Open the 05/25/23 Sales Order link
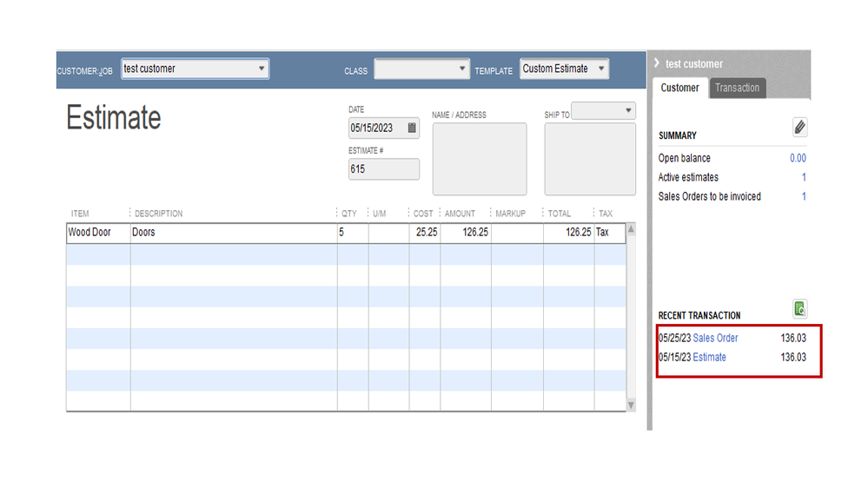The image size is (868, 488). (715, 338)
